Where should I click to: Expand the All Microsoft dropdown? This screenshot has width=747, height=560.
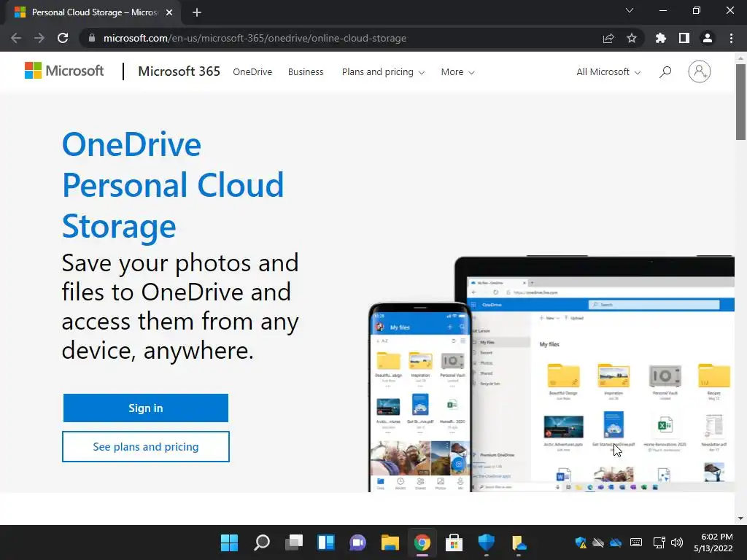tap(608, 72)
